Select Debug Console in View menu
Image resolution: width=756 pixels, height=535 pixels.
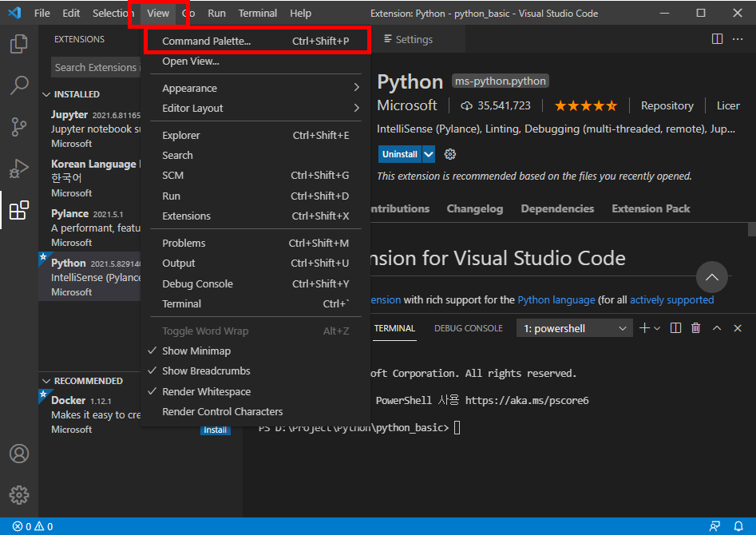tap(255, 283)
